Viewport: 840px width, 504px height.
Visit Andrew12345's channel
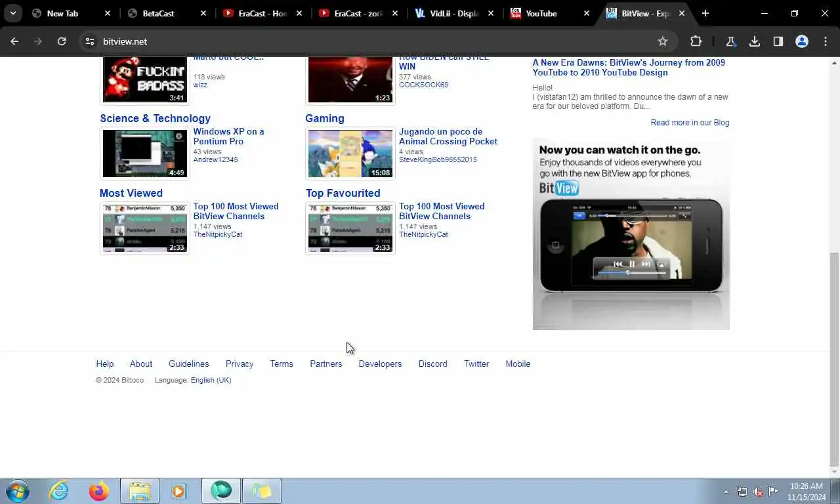pyautogui.click(x=215, y=159)
